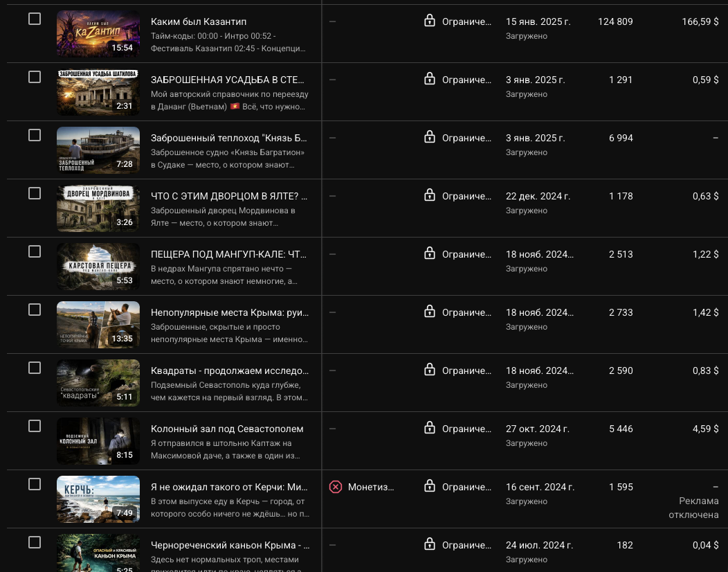This screenshot has width=728, height=572.
Task: Click the red monetization warning icon on the Керчь video
Action: click(335, 487)
